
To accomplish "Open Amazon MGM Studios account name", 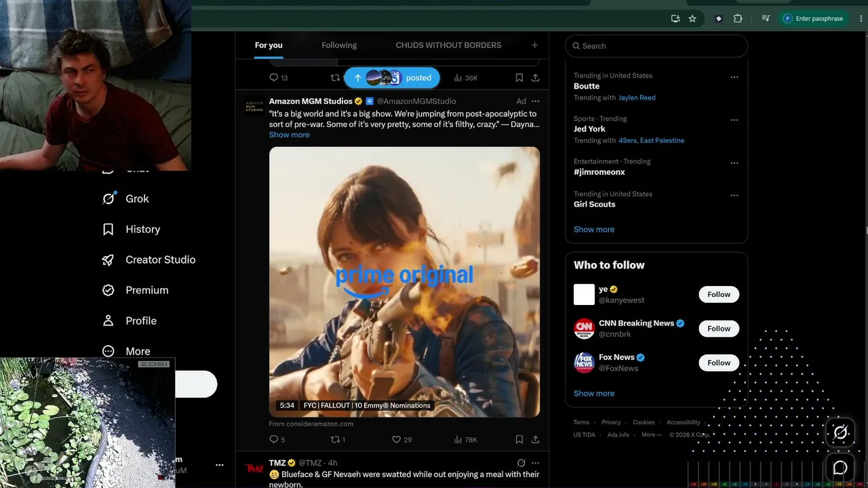I will (311, 101).
